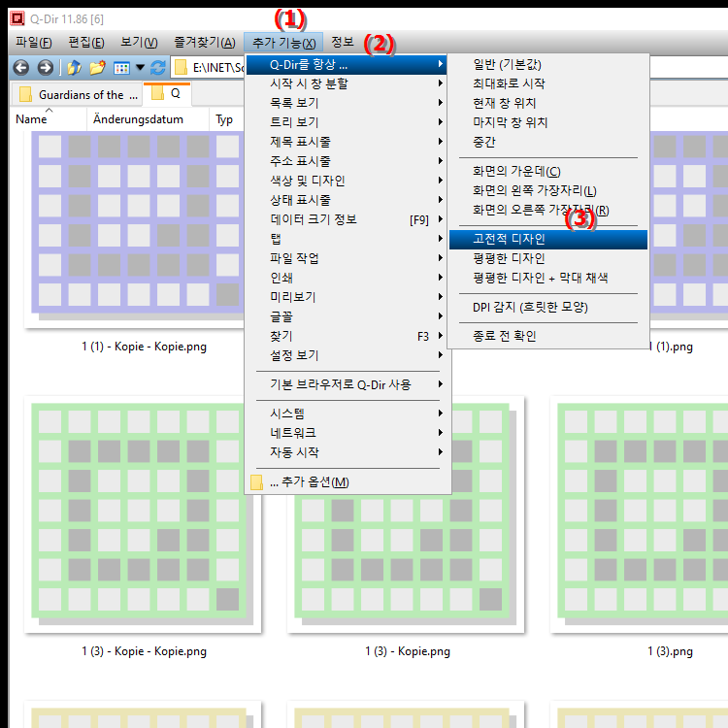Click the ... 추가 옵션(M) menu entry
The width and height of the screenshot is (728, 728).
coord(347,481)
